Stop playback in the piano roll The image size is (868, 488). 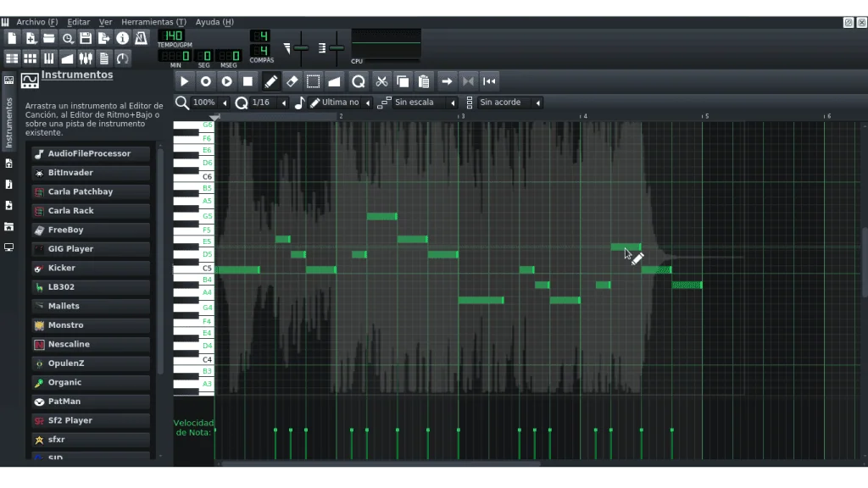(x=248, y=81)
